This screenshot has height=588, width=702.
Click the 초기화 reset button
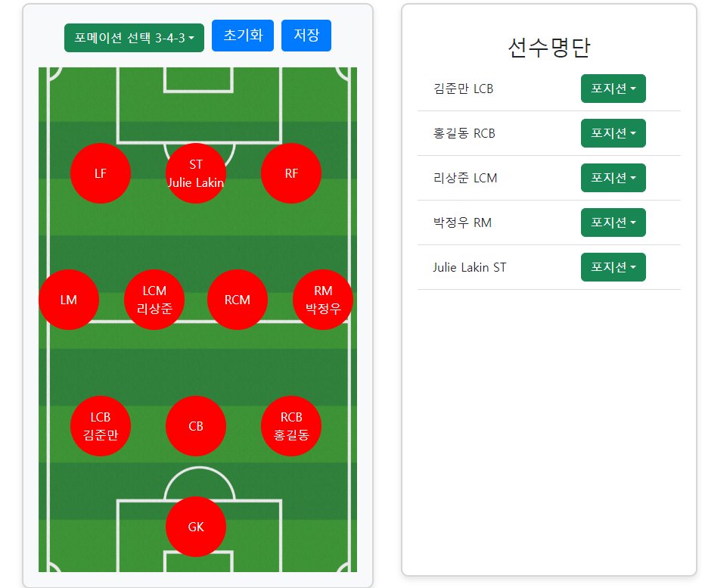(x=242, y=35)
